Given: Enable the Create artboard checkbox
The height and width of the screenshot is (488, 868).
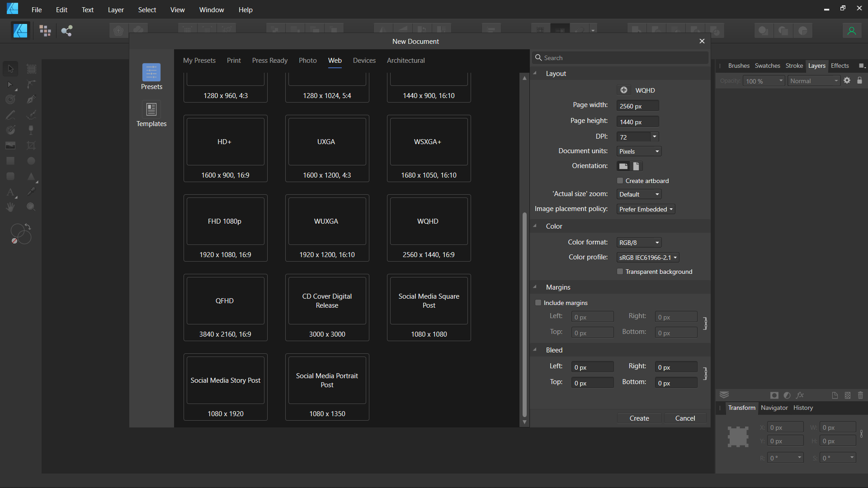Looking at the screenshot, I should coord(620,181).
